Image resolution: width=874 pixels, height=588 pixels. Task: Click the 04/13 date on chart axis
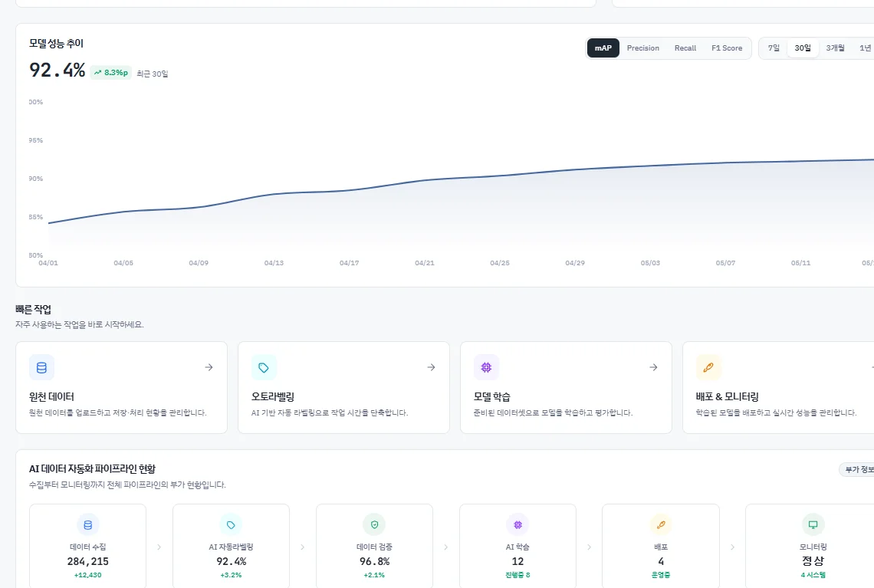[x=274, y=263]
